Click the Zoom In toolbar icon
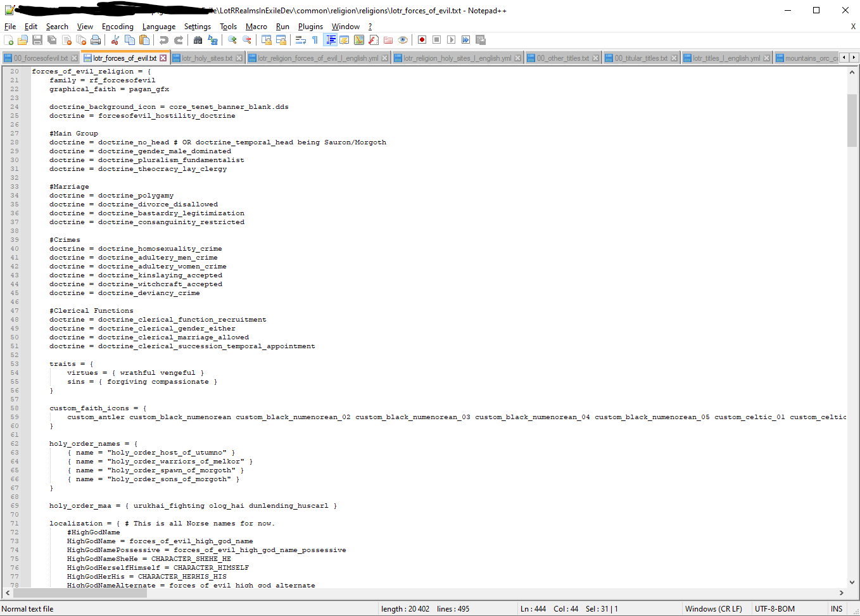This screenshot has width=860, height=616. coord(232,40)
